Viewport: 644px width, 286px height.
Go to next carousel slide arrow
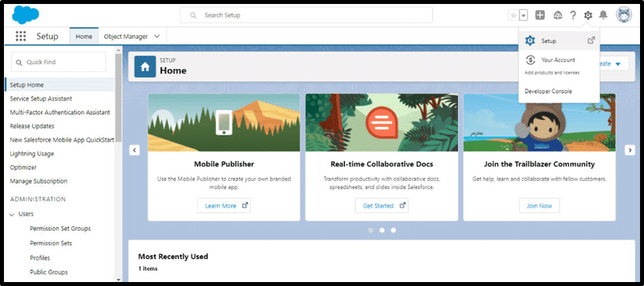[x=629, y=150]
